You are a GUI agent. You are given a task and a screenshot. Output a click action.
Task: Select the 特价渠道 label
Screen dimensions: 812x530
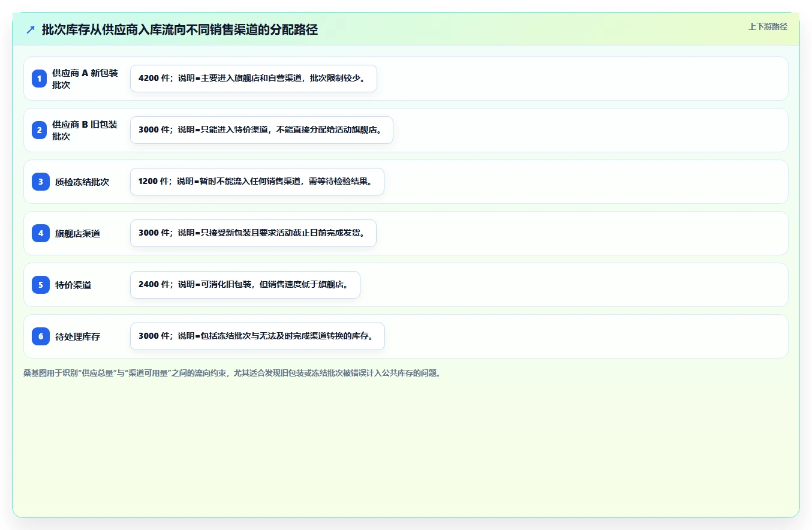(x=73, y=285)
